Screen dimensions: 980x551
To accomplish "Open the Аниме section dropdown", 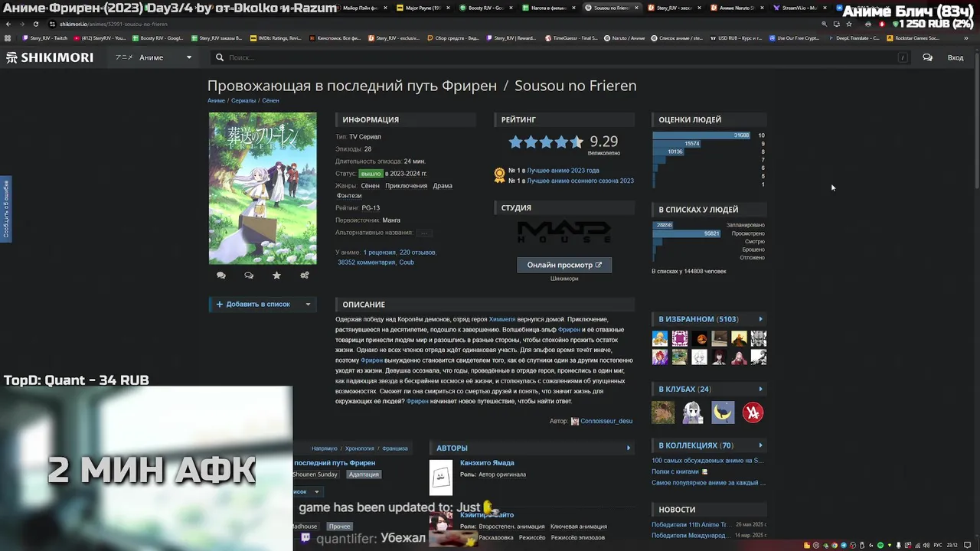I will (153, 57).
